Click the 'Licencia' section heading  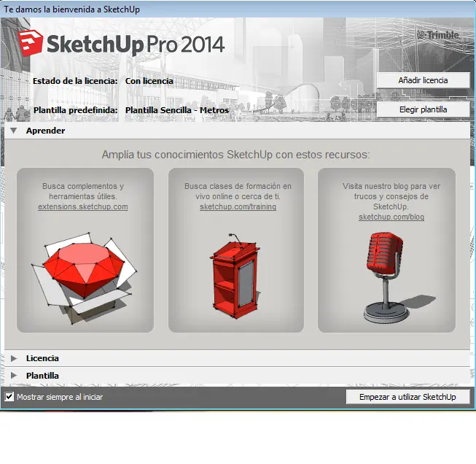42,358
